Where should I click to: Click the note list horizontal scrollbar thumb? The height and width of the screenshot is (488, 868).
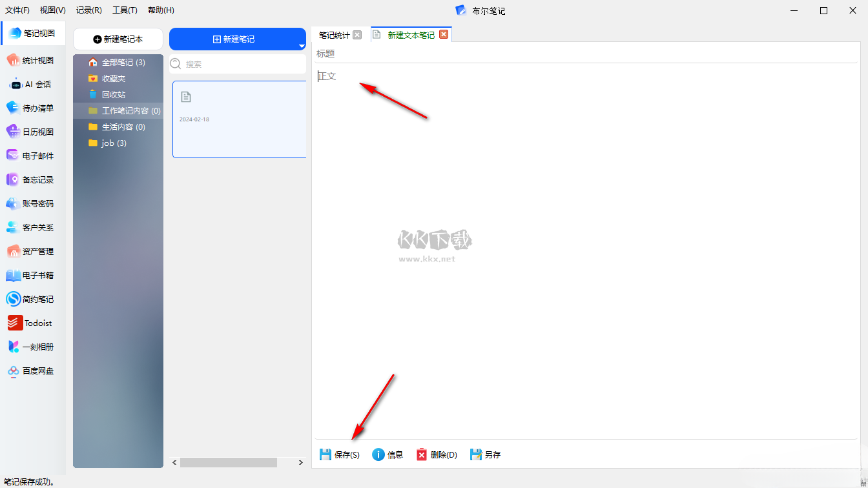(x=229, y=462)
